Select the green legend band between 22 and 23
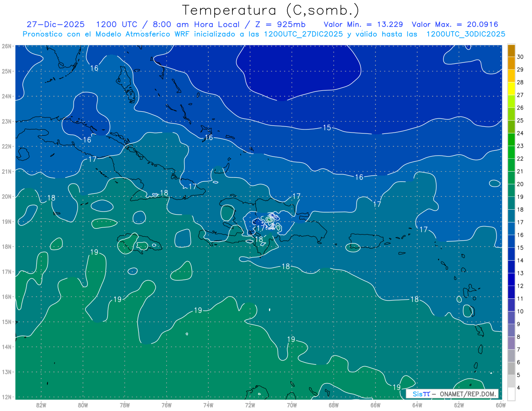This screenshot has width=532, height=411. click(511, 152)
